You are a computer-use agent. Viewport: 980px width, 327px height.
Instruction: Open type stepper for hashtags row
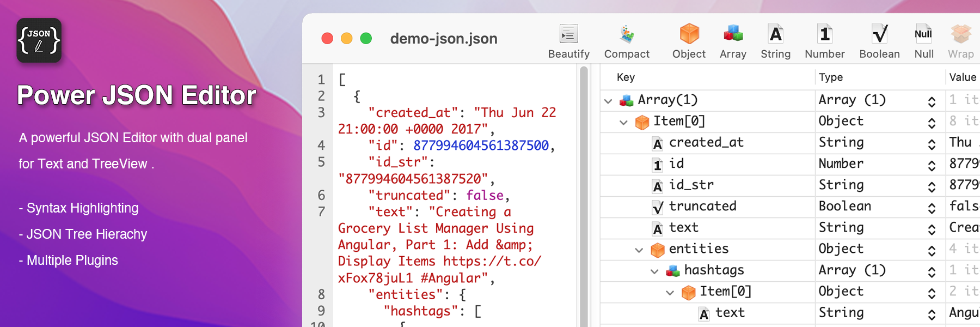click(x=932, y=271)
